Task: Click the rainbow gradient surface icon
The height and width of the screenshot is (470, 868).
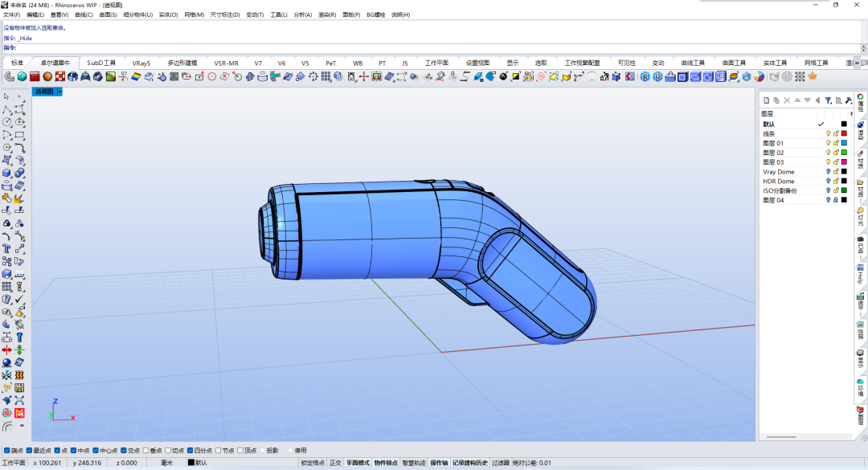Action: [136, 76]
